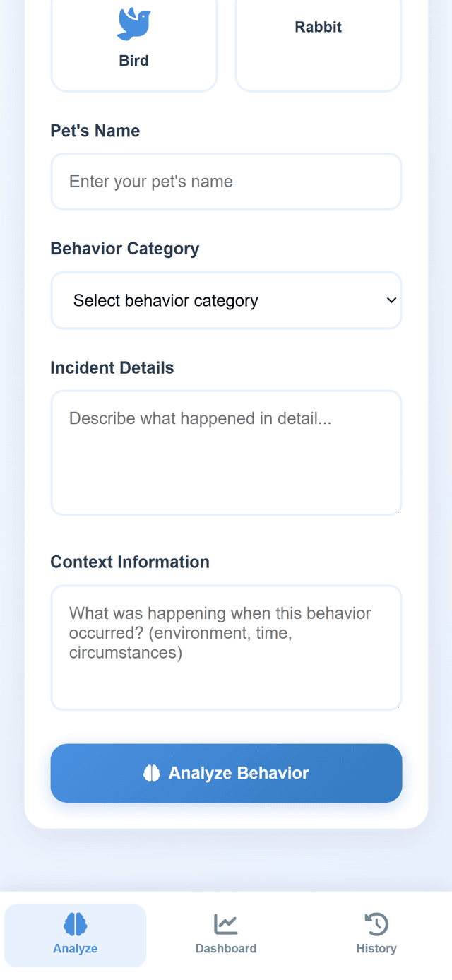452x980 pixels.
Task: Expand the Select behavior category dropdown
Action: point(226,300)
